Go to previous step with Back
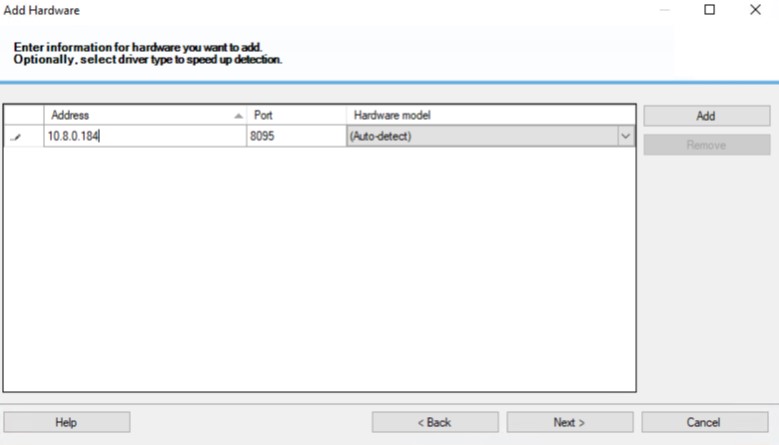This screenshot has width=779, height=445. 435,422
